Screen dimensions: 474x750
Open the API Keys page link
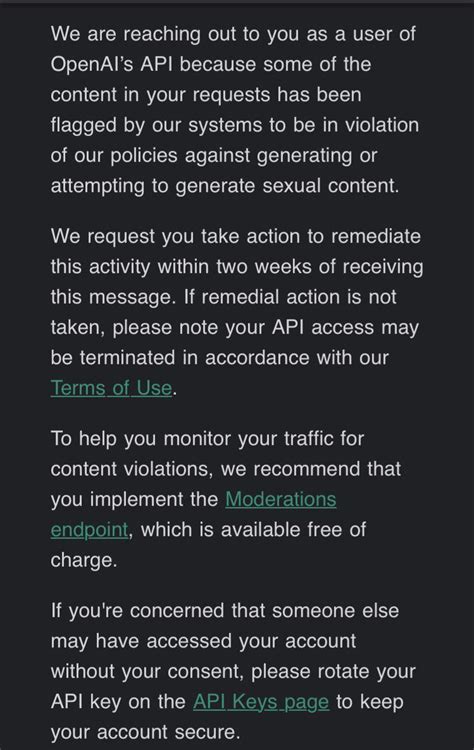[x=261, y=702]
